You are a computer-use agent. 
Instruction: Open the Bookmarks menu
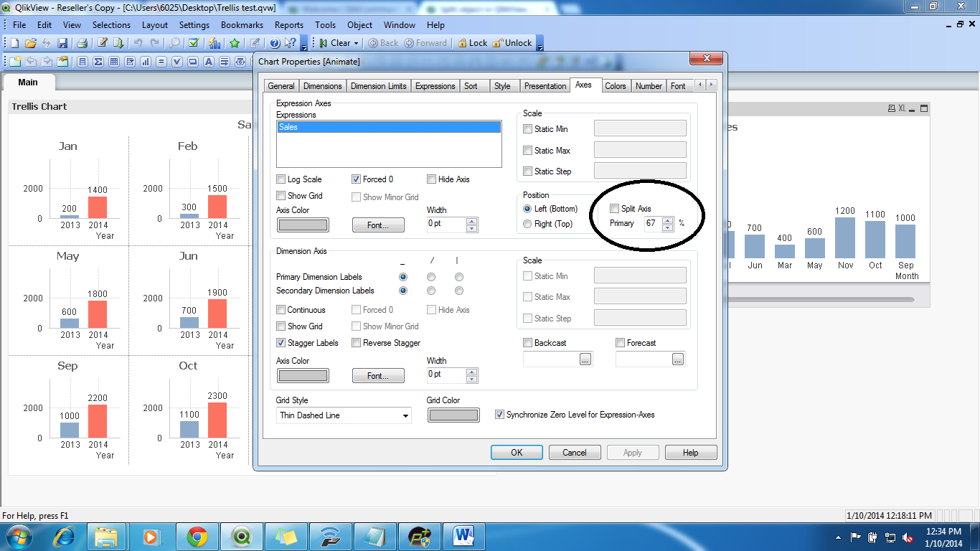coord(242,24)
